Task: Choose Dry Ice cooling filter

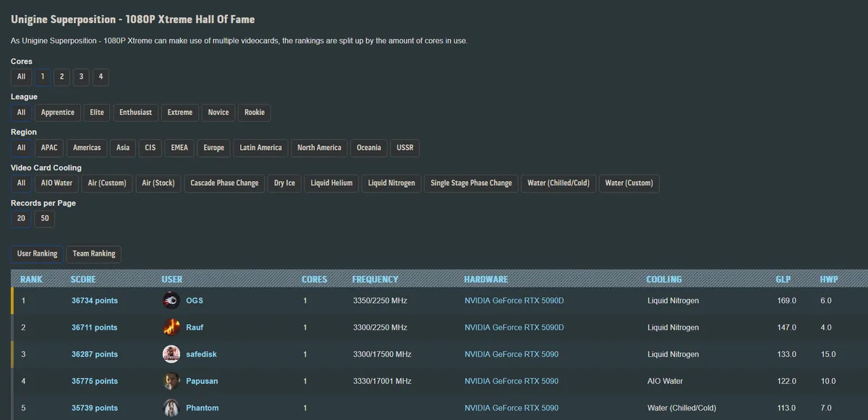Action: pos(284,183)
